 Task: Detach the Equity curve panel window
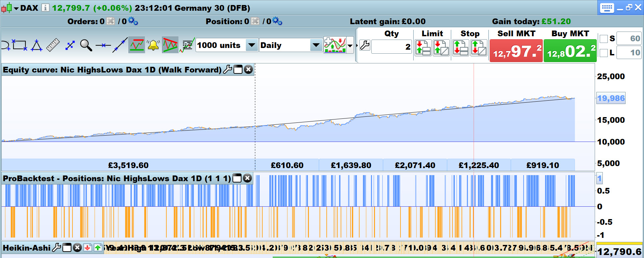coord(238,69)
